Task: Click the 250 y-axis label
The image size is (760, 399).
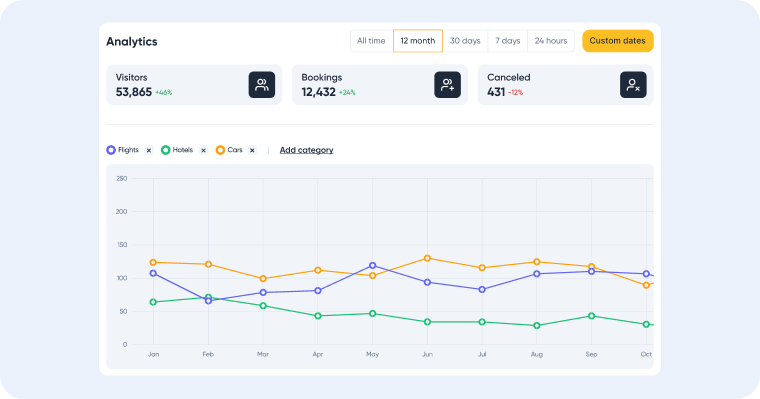Action: pos(122,178)
